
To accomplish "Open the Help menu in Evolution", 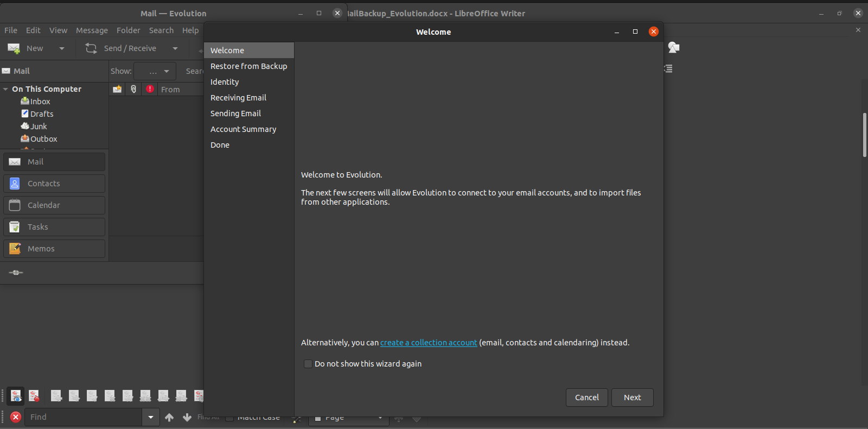I will click(190, 30).
